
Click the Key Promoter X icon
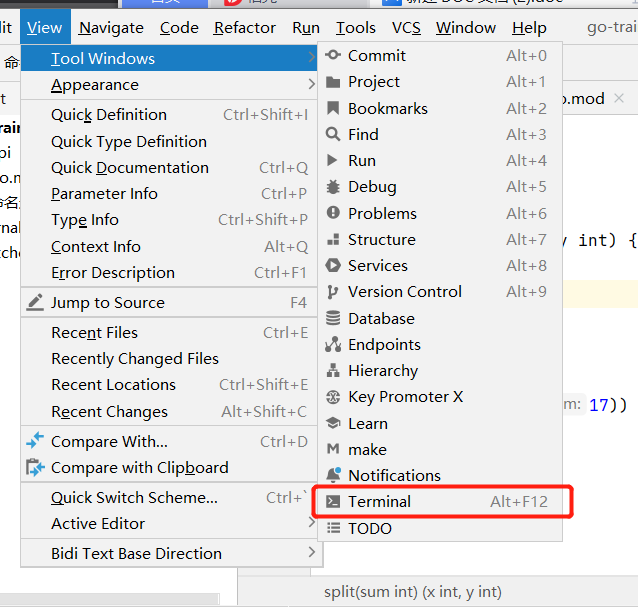point(333,397)
